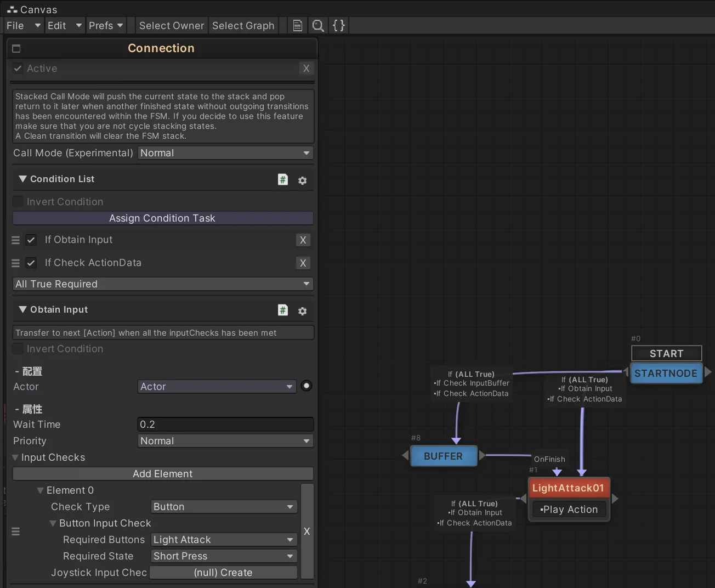Toggle the Active connection checkbox

[18, 69]
